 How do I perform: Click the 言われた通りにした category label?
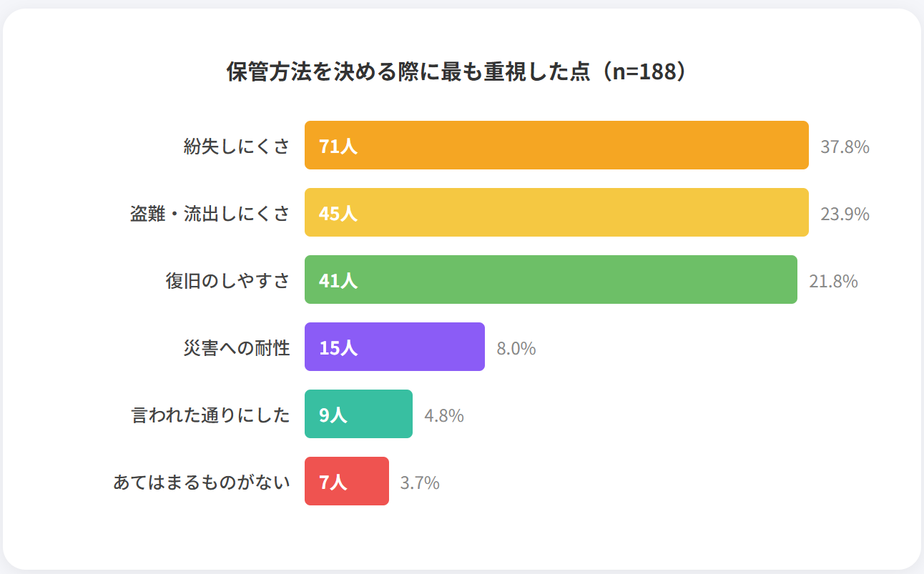click(x=211, y=415)
